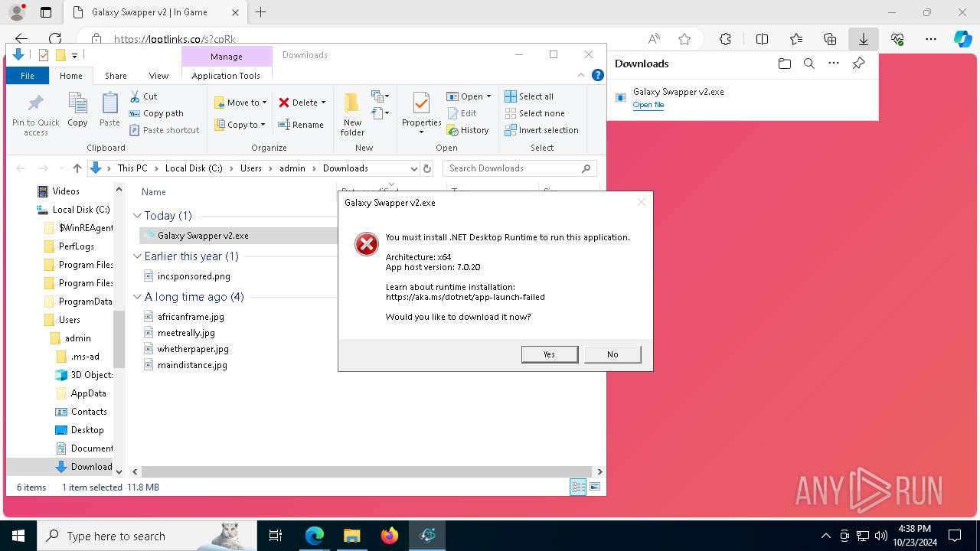Search downloads in Edge panel
The height and width of the screenshot is (551, 980).
pyautogui.click(x=808, y=64)
